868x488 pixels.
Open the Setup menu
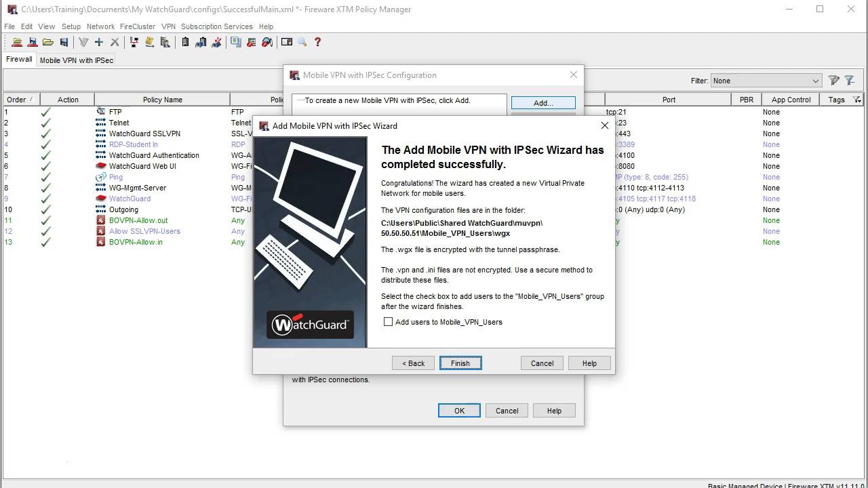pyautogui.click(x=71, y=26)
